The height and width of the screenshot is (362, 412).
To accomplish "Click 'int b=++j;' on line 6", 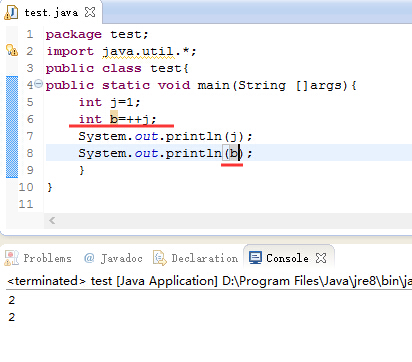I will tap(117, 119).
